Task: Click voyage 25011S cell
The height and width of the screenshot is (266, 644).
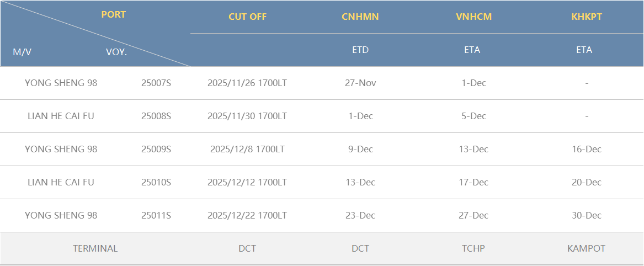Action: (156, 216)
